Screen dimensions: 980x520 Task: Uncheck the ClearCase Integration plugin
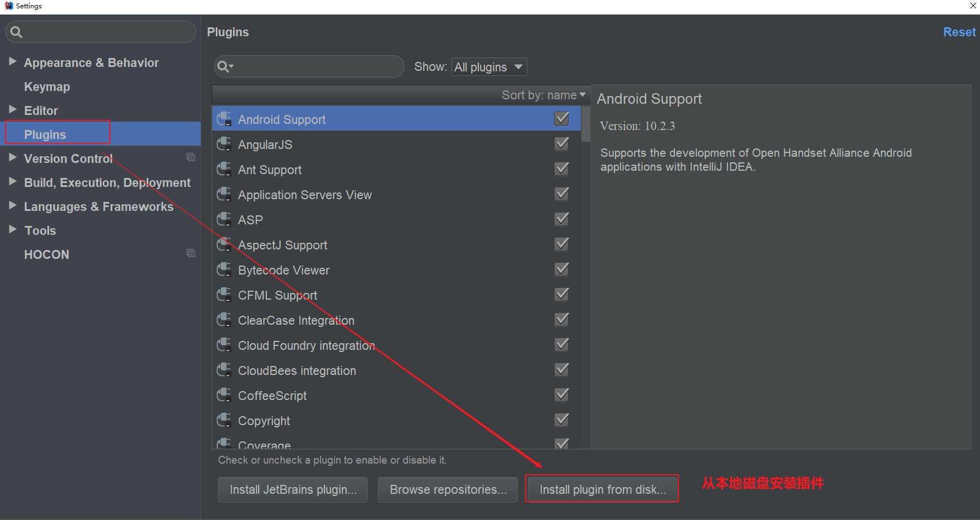[x=562, y=319]
